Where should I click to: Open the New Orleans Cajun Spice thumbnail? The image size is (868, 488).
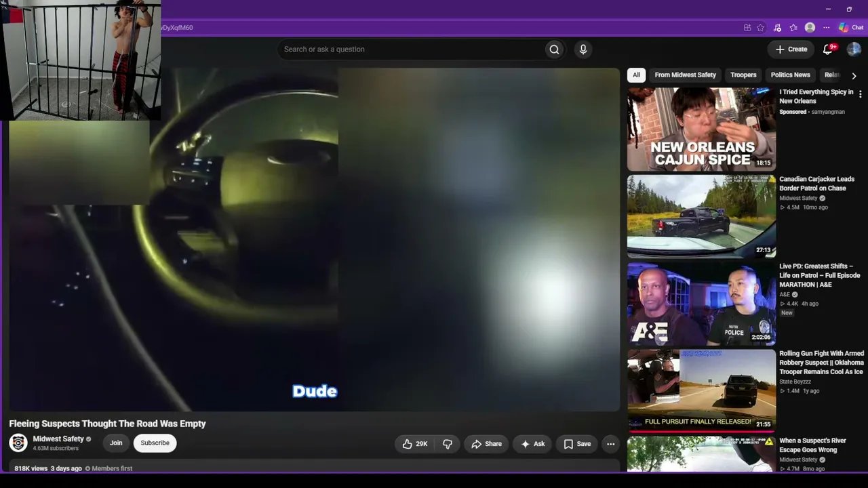(701, 129)
